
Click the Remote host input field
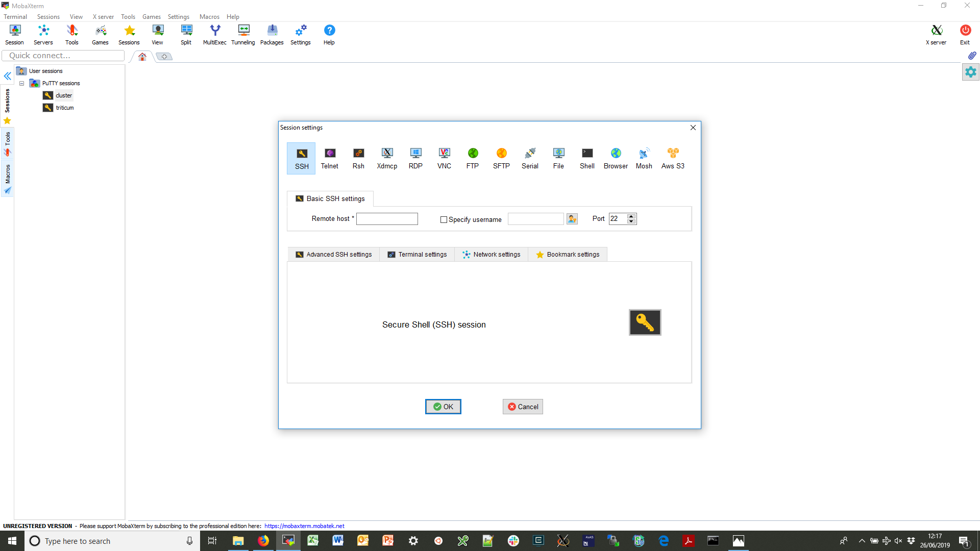[387, 219]
